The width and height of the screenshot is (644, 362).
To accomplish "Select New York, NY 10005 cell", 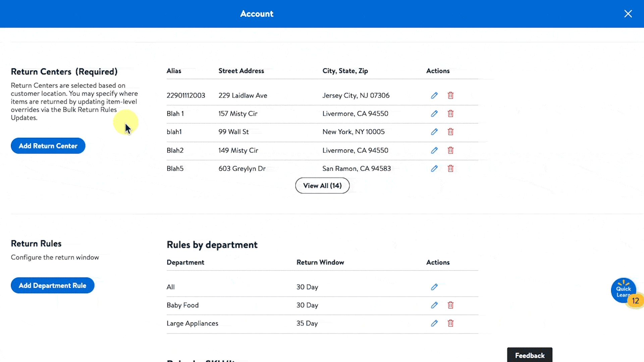I will coord(354,132).
